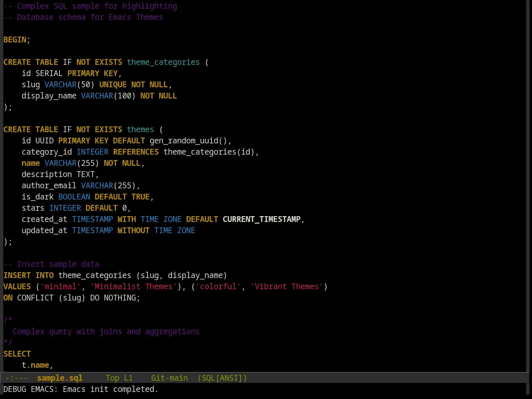532x399 pixels.
Task: Click 'gen_random_uuid()' function call
Action: pos(188,141)
